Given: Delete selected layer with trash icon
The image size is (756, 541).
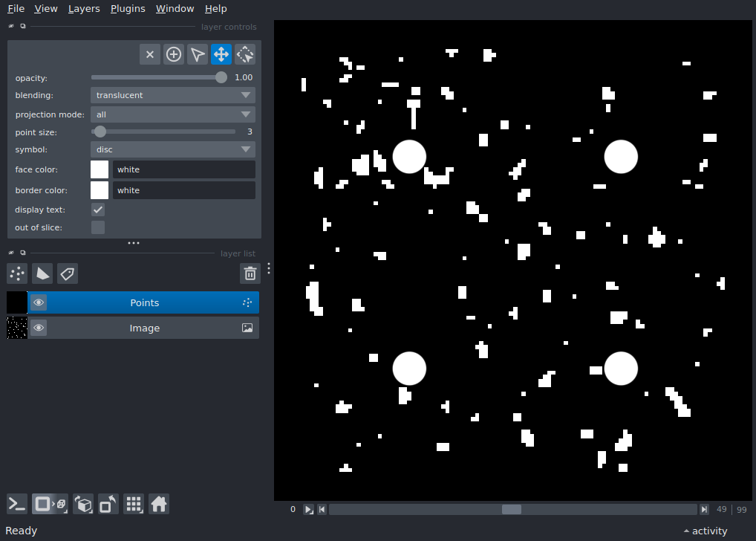Looking at the screenshot, I should (250, 273).
